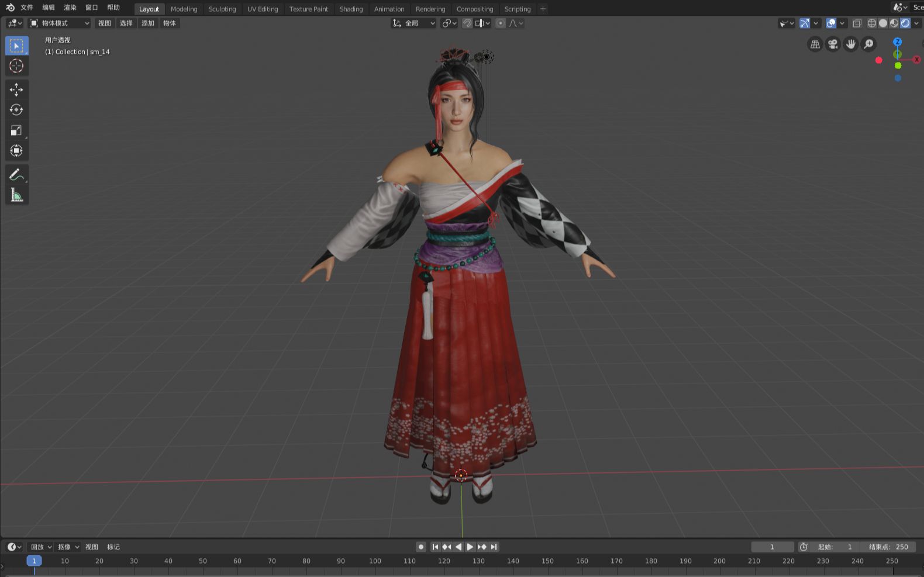Click the X axis on navigation gizmo
This screenshot has height=577, width=924.
(x=917, y=60)
